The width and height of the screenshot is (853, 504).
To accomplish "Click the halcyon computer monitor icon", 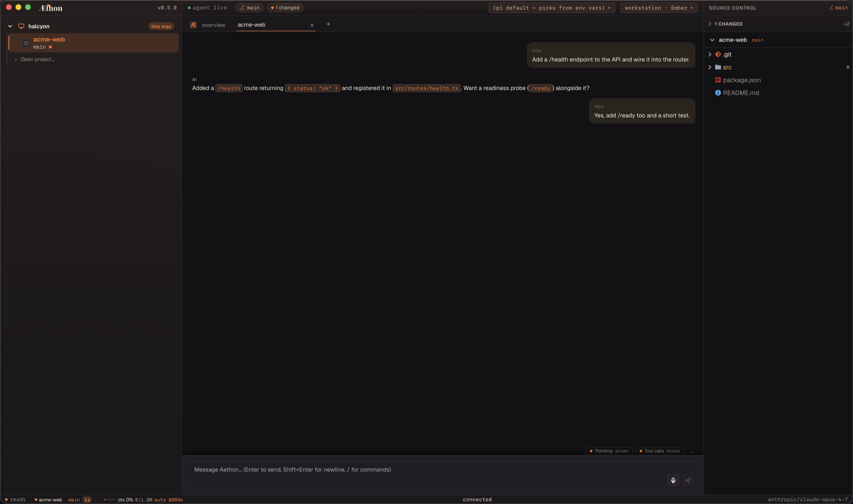I will click(21, 26).
